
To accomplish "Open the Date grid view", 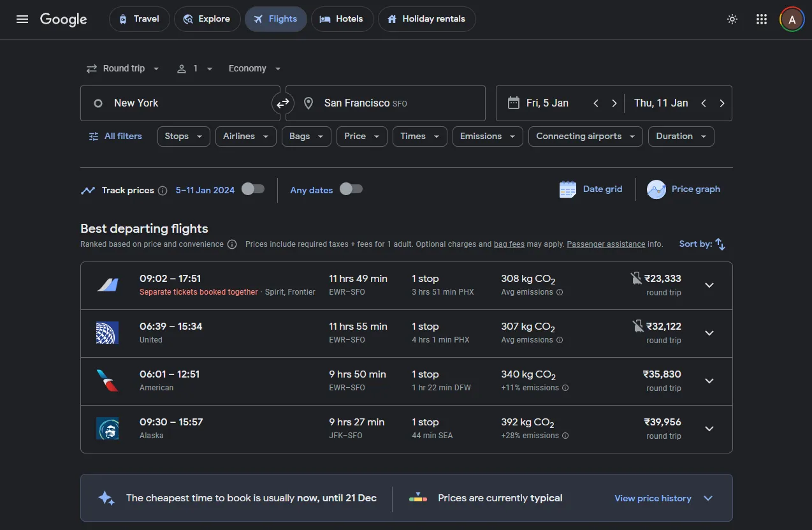I will 591,189.
